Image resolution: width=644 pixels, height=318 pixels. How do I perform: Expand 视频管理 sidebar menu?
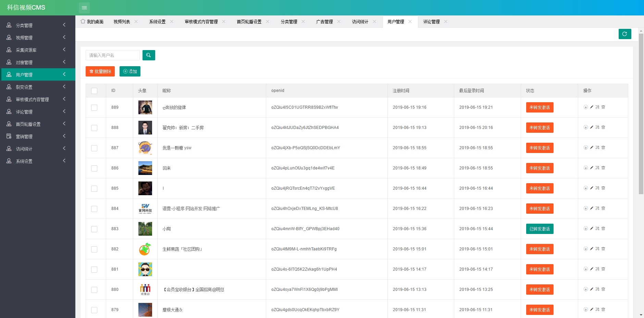38,37
